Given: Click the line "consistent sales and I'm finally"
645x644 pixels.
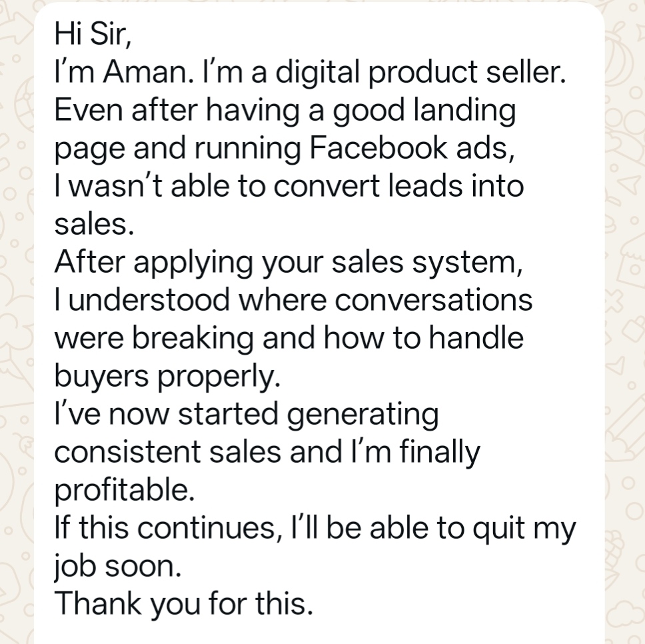Looking at the screenshot, I should 267,453.
